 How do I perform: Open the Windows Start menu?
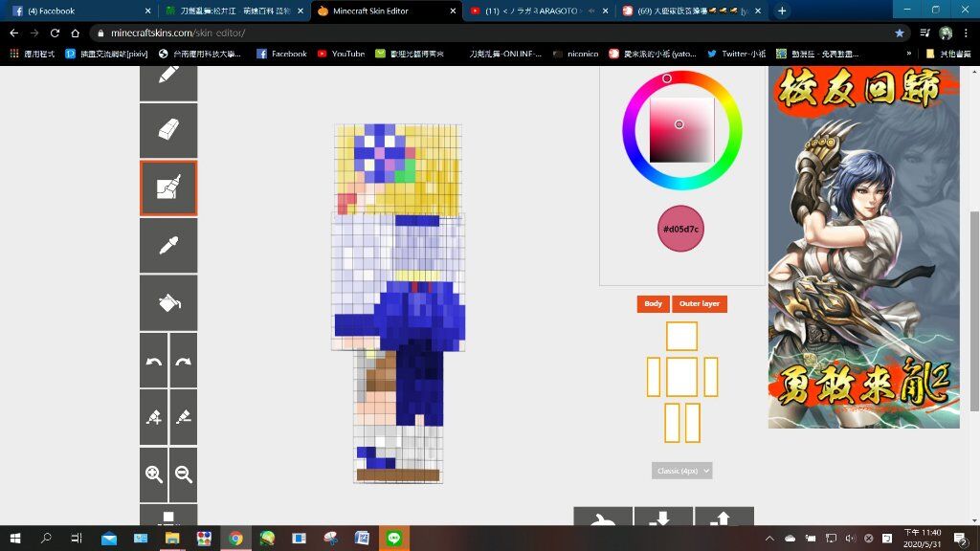15,538
